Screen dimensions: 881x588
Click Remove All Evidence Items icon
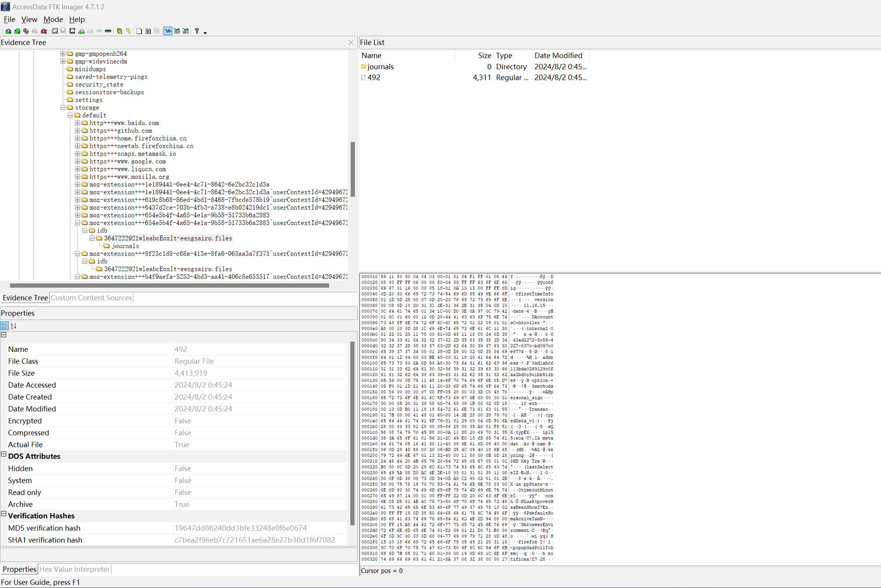(44, 31)
